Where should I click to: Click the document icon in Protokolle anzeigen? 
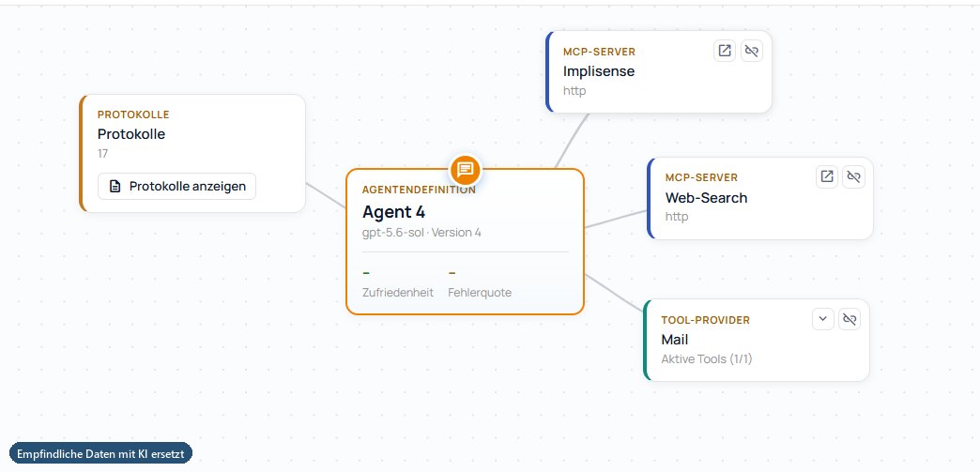click(115, 187)
